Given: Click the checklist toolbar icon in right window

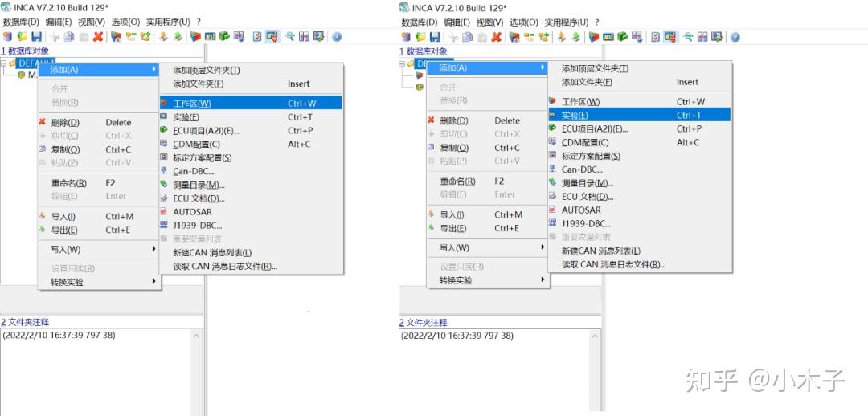Looking at the screenshot, I should pos(656,37).
